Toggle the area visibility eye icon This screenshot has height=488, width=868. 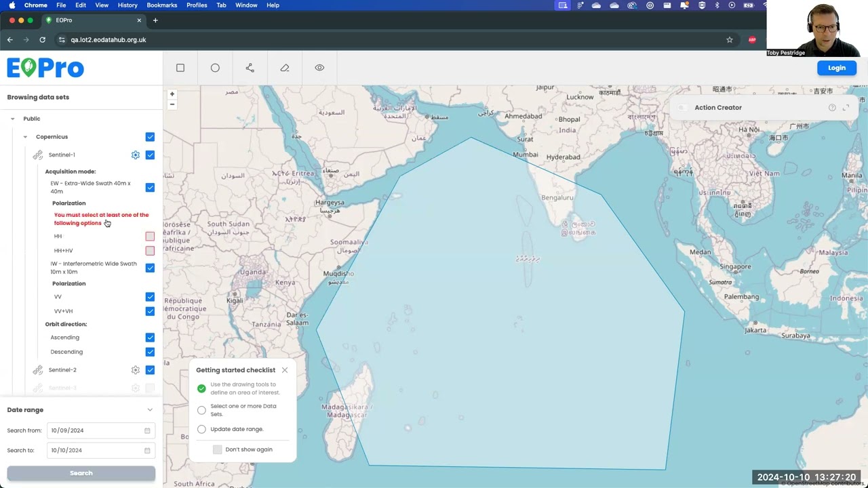point(319,68)
